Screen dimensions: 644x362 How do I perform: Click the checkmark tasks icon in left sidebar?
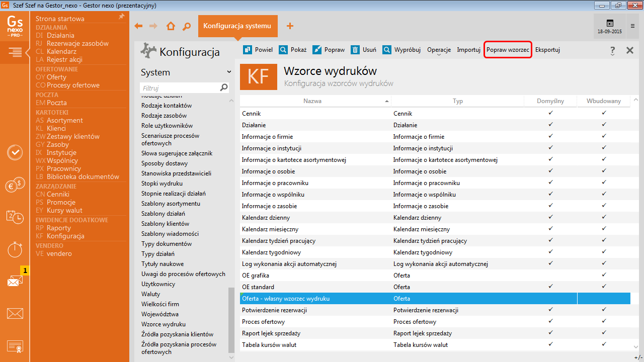[15, 152]
